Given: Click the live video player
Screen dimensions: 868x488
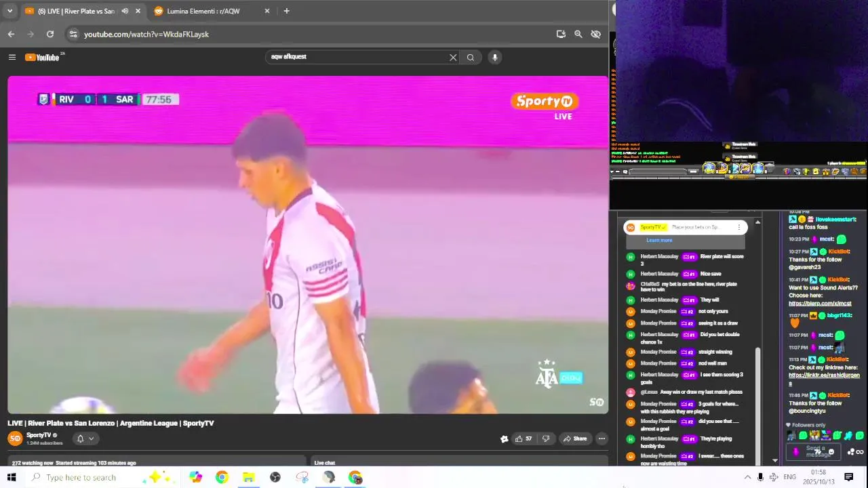Looking at the screenshot, I should click(x=308, y=245).
